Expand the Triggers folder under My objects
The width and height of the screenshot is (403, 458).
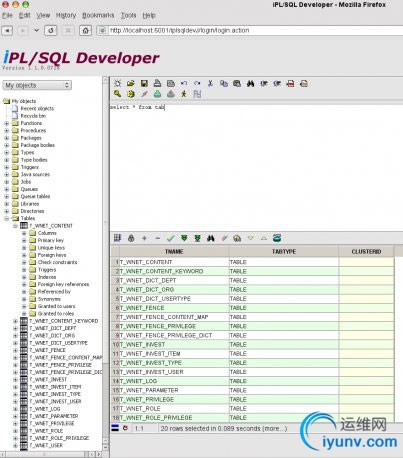(x=7, y=167)
